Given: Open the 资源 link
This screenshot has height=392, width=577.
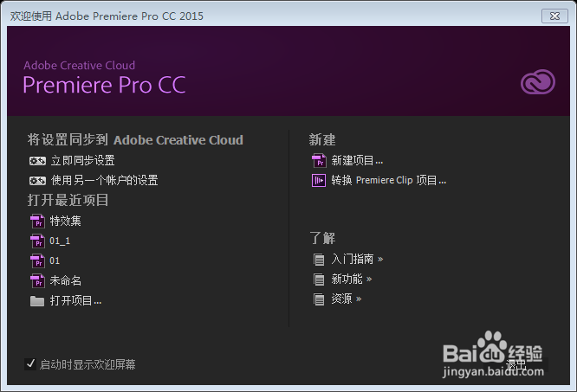Looking at the screenshot, I should tap(347, 299).
